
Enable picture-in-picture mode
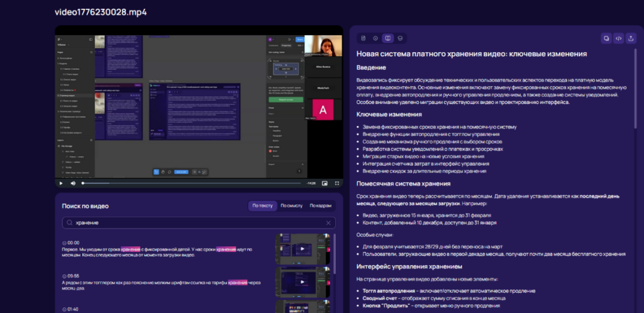pyautogui.click(x=325, y=183)
